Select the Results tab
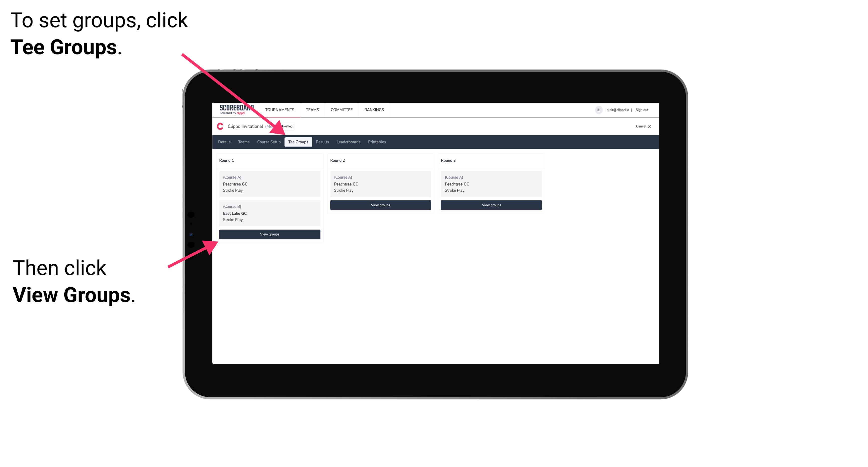 point(322,142)
